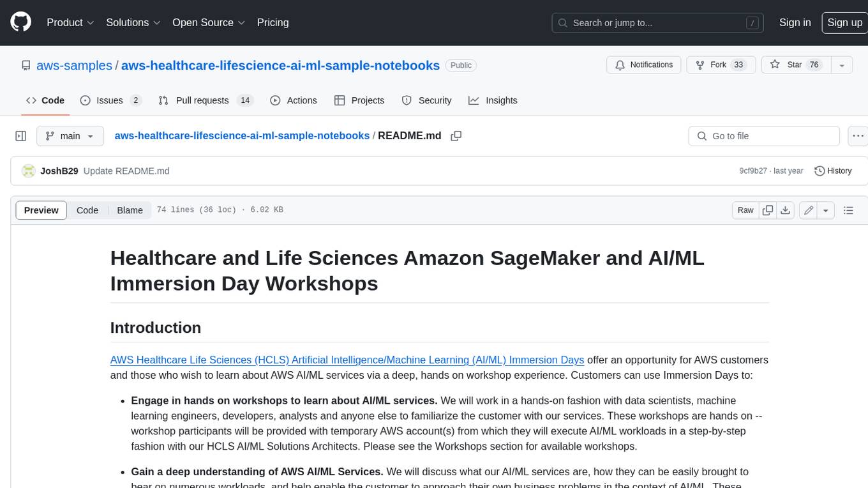Open the main branch selector

(x=70, y=136)
